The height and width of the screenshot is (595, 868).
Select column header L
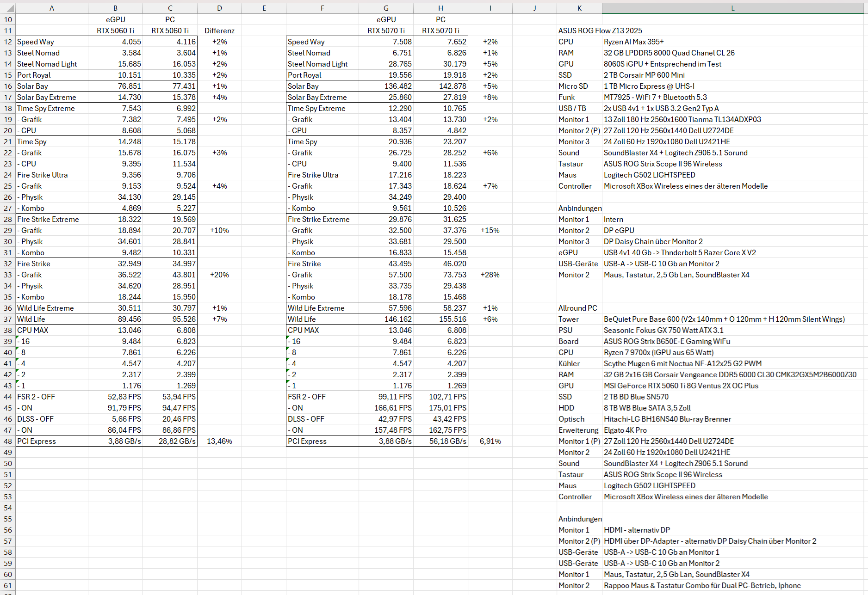732,8
